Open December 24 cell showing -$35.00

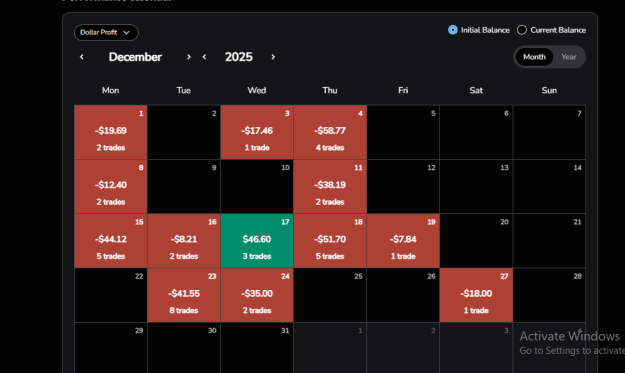coord(257,295)
